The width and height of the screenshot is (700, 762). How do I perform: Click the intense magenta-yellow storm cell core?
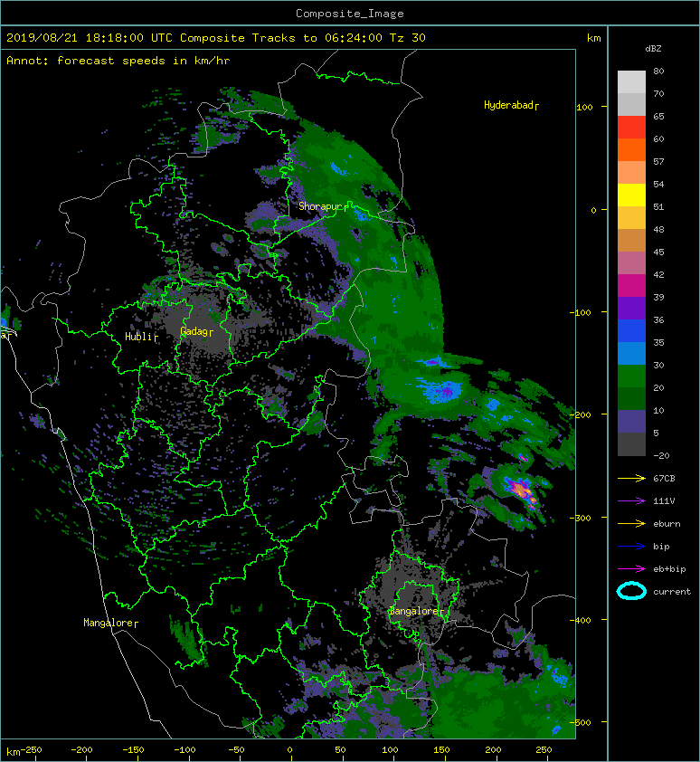[520, 490]
